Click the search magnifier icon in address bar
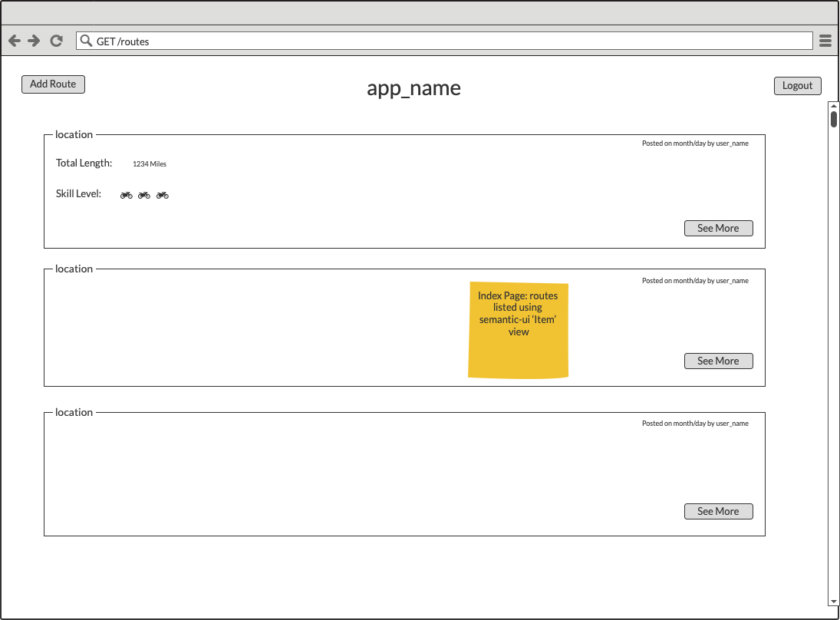The image size is (840, 620). click(86, 40)
